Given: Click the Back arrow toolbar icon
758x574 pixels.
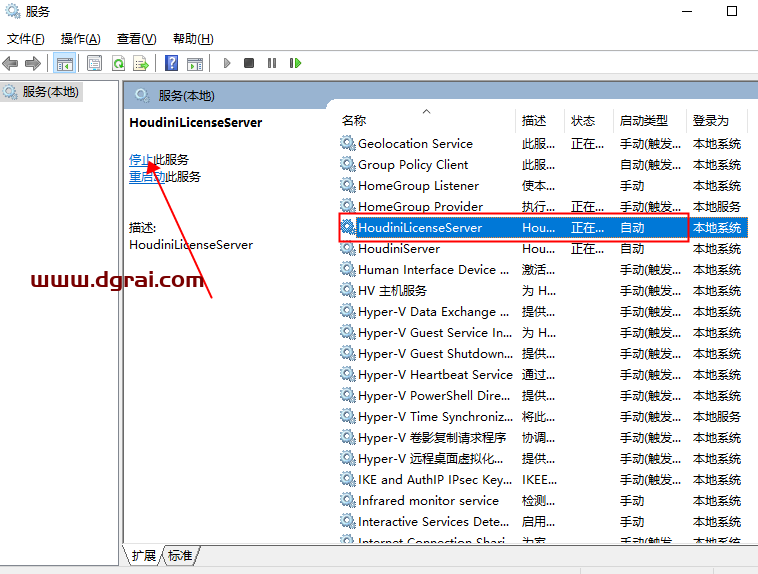Looking at the screenshot, I should (x=10, y=63).
